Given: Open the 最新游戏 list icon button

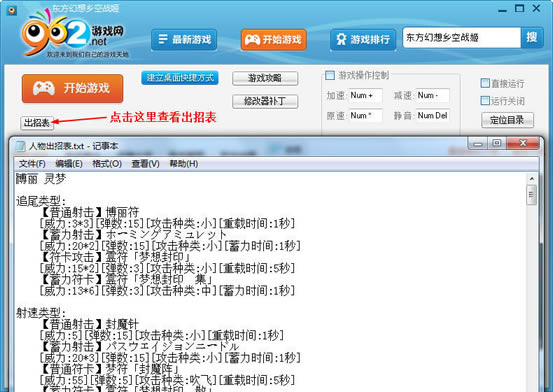Looking at the screenshot, I should point(184,39).
